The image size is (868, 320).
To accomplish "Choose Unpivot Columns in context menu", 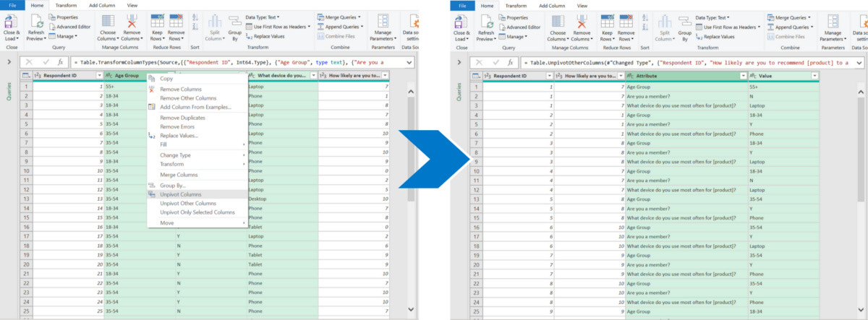I will pos(197,194).
